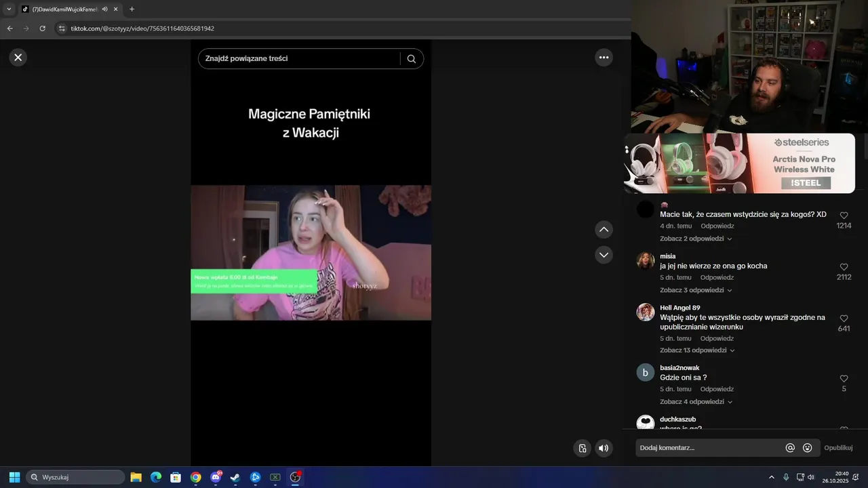Go to next video with down arrow
868x488 pixels.
pyautogui.click(x=604, y=255)
